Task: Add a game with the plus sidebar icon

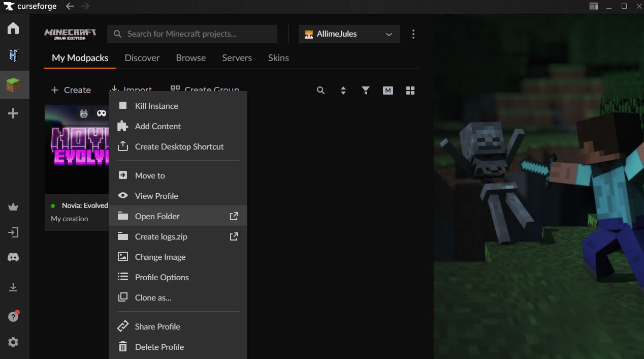Action: (x=13, y=113)
